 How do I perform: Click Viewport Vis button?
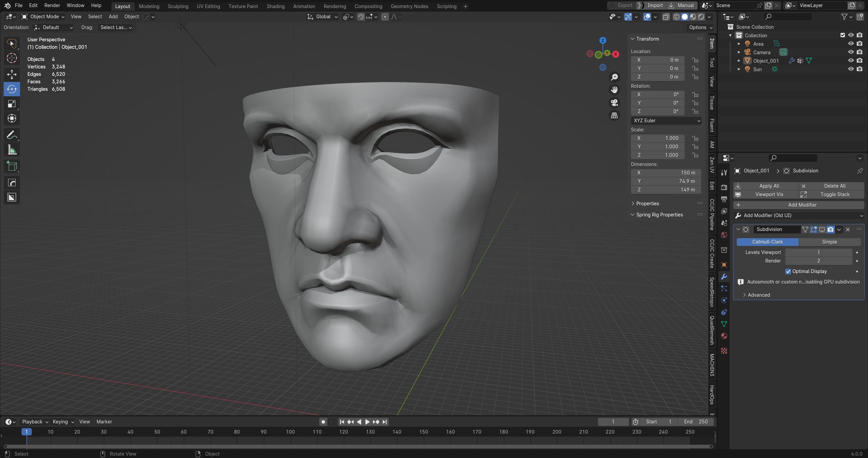[766, 194]
